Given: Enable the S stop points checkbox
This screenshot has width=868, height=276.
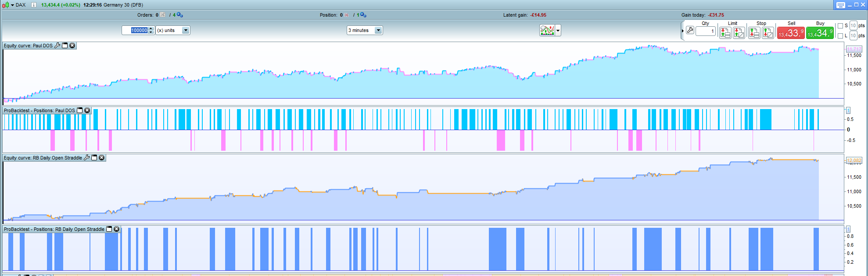Looking at the screenshot, I should pyautogui.click(x=840, y=26).
